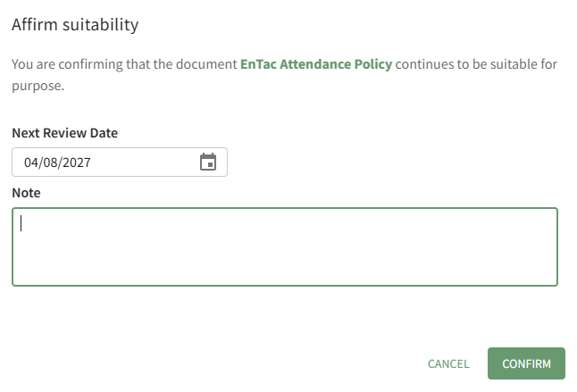The image size is (577, 392).
Task: Open the calendar date picker icon
Action: (x=207, y=163)
